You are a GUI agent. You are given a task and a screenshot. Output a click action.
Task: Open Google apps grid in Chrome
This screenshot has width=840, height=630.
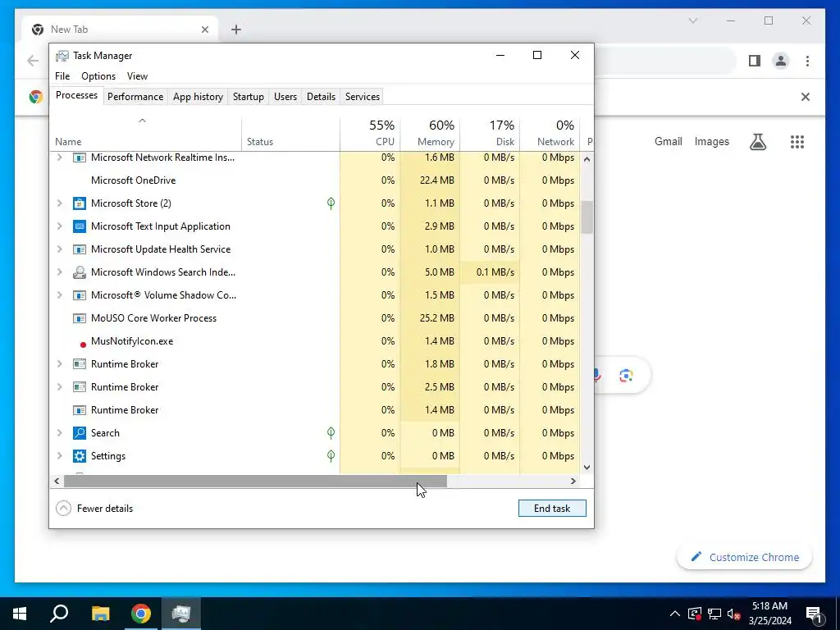pyautogui.click(x=797, y=142)
